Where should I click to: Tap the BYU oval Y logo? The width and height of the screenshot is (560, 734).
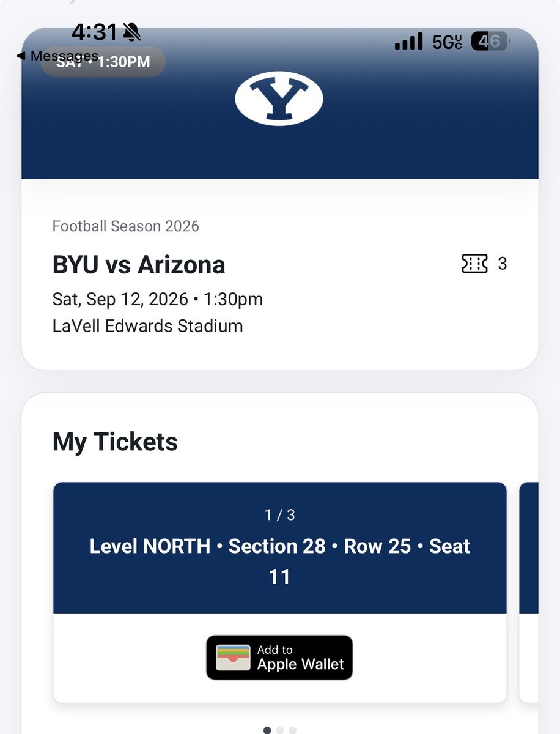coord(279,98)
